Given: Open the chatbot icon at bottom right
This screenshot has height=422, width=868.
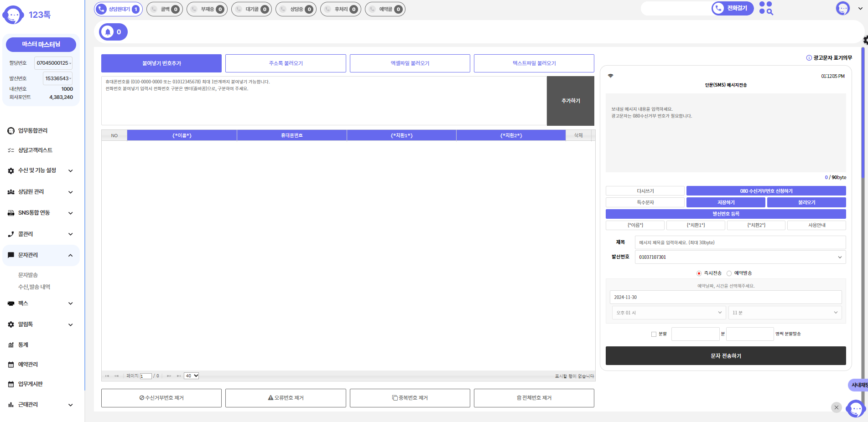Looking at the screenshot, I should coord(855,408).
